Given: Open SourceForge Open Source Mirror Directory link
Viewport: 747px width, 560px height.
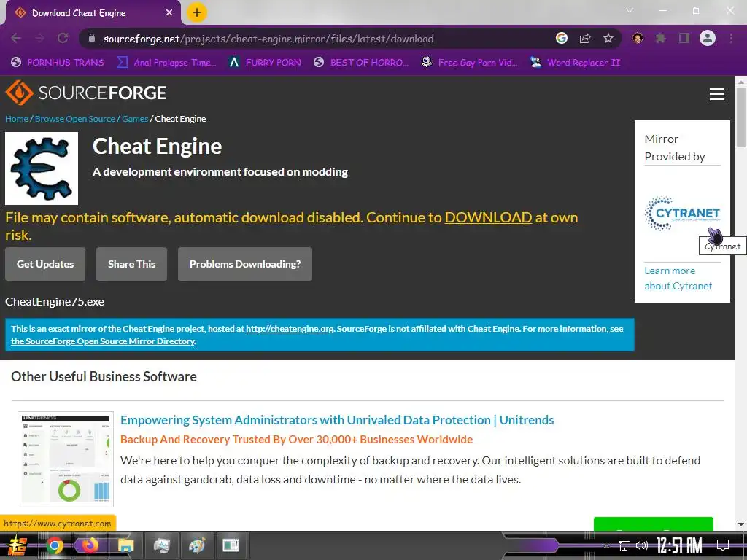Looking at the screenshot, I should (103, 341).
